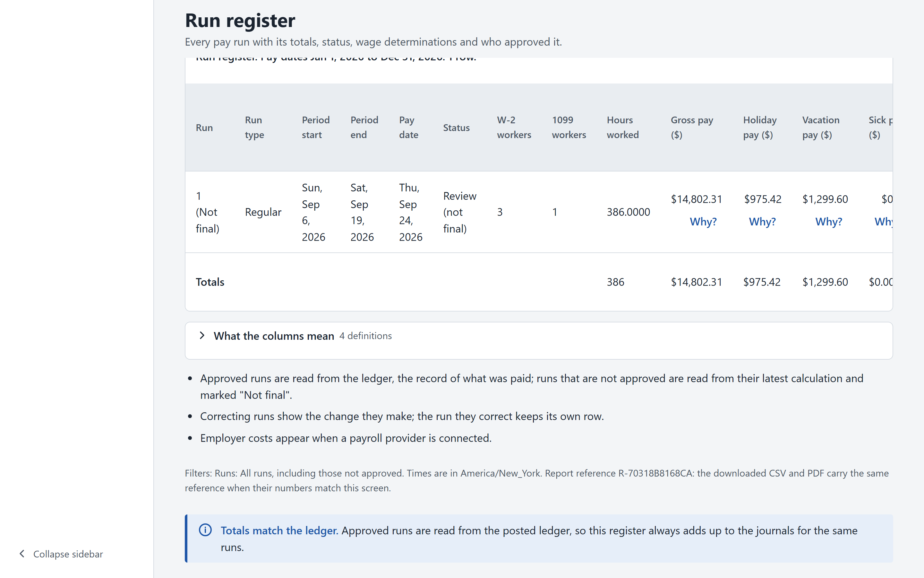Select the Period start column header

pyautogui.click(x=316, y=127)
